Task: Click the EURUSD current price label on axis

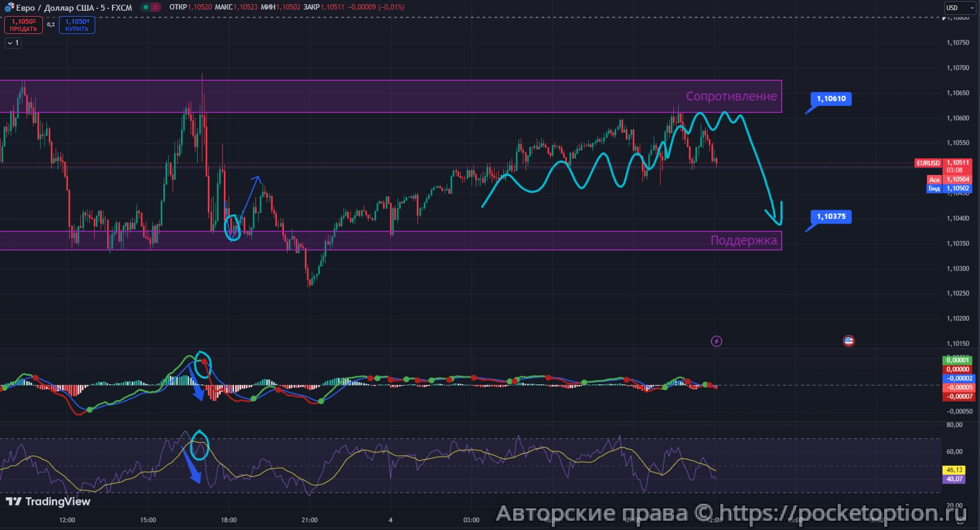Action: pyautogui.click(x=928, y=163)
